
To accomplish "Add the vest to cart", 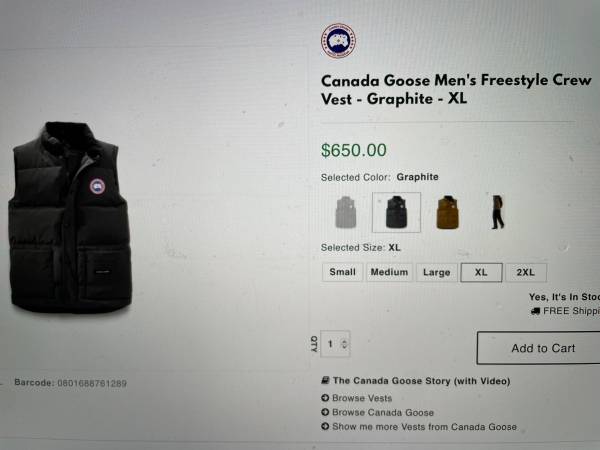I will (538, 348).
